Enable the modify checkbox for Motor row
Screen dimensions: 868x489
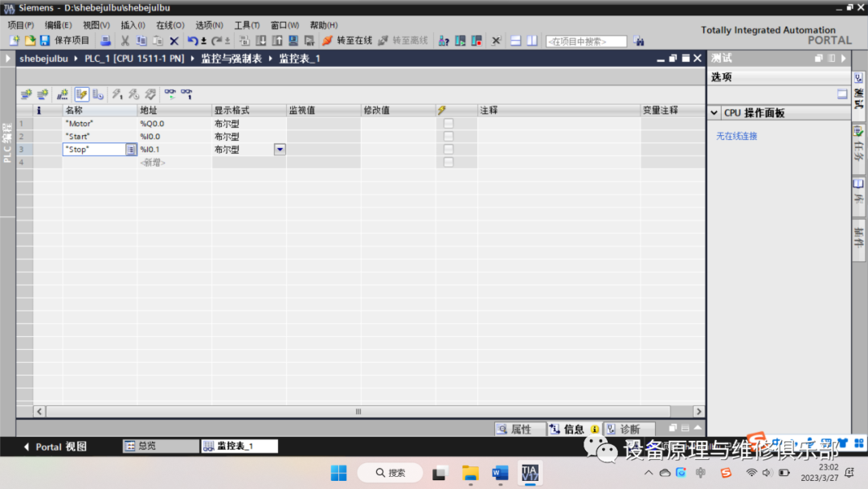point(448,123)
